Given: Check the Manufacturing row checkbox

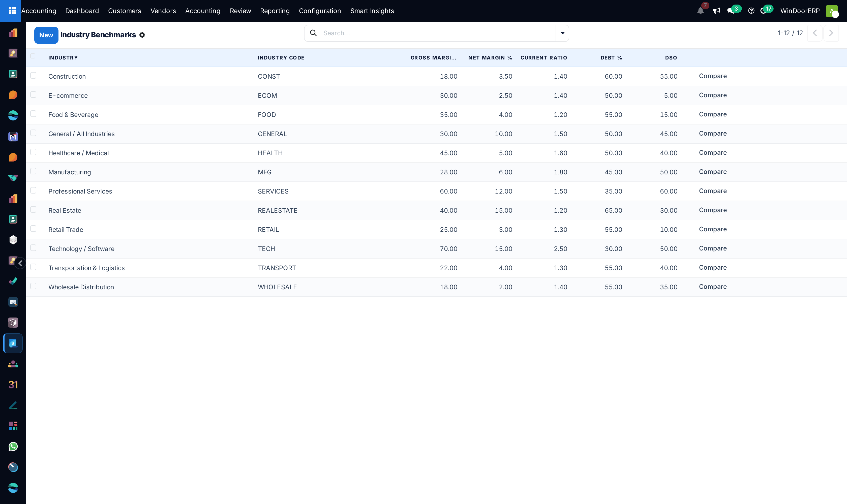Looking at the screenshot, I should (33, 171).
